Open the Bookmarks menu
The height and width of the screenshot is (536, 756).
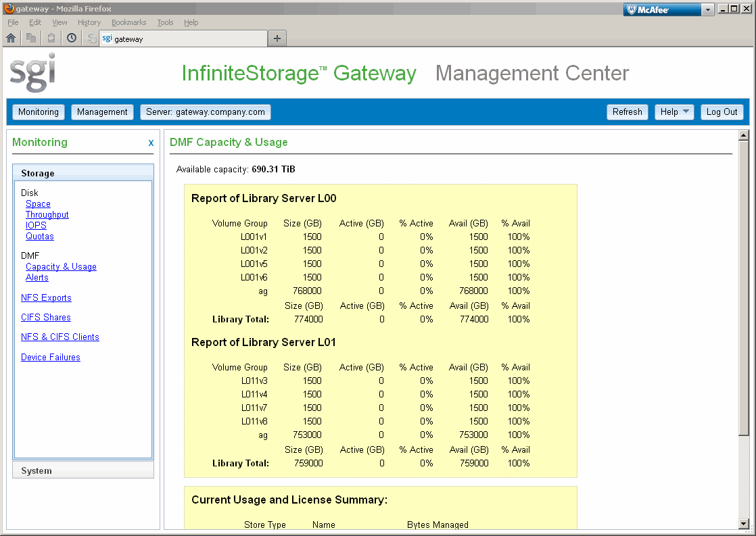coord(128,23)
